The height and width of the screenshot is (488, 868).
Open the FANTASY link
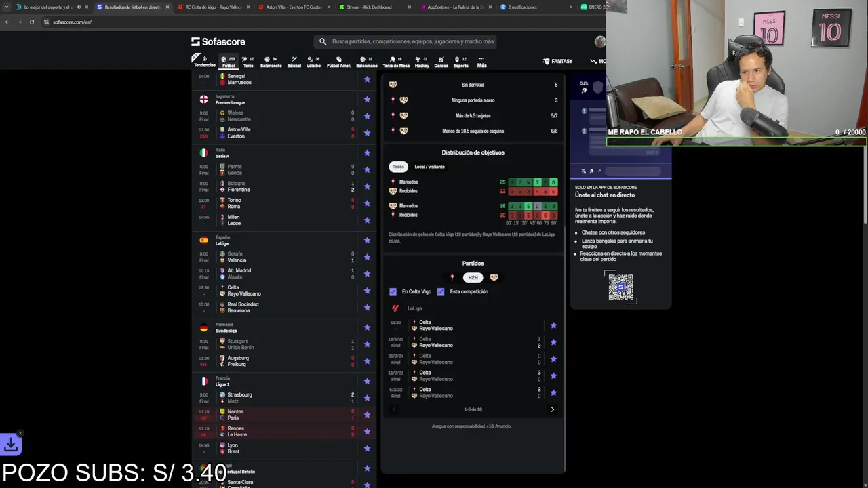tap(558, 61)
